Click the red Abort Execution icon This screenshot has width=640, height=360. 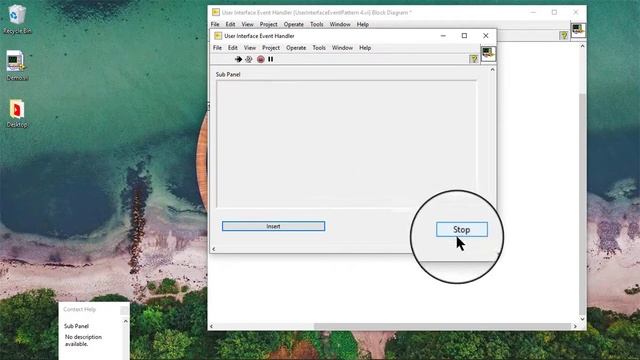pyautogui.click(x=260, y=59)
